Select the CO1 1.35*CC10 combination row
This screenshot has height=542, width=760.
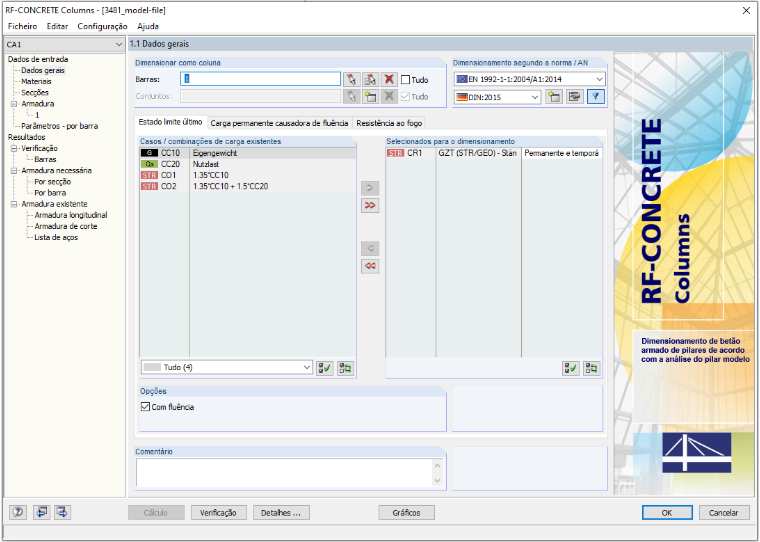point(248,175)
